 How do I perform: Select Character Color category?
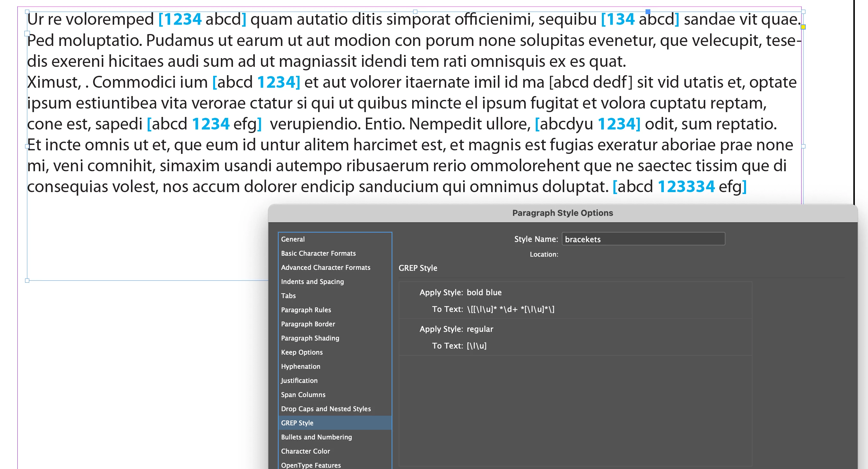(x=305, y=451)
